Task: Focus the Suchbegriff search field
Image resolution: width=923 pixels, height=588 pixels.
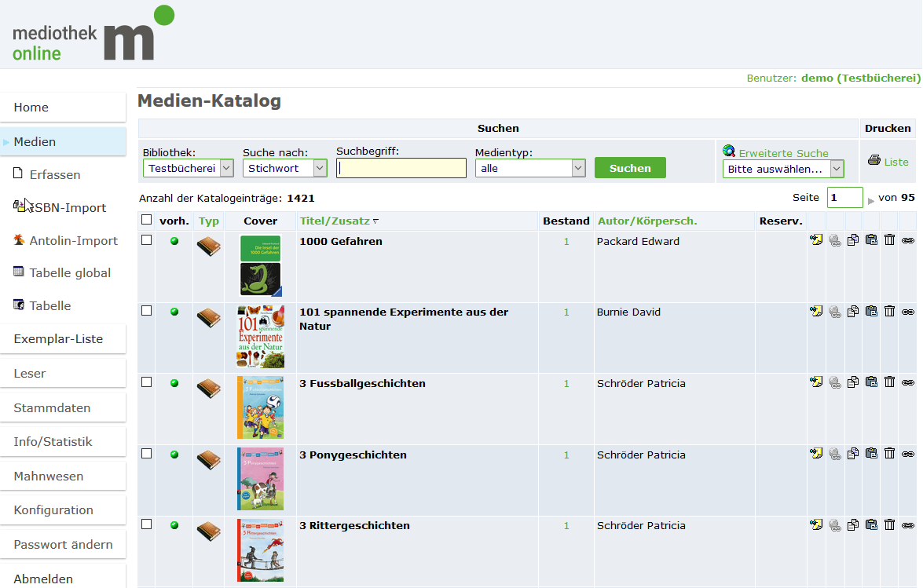Action: click(401, 168)
